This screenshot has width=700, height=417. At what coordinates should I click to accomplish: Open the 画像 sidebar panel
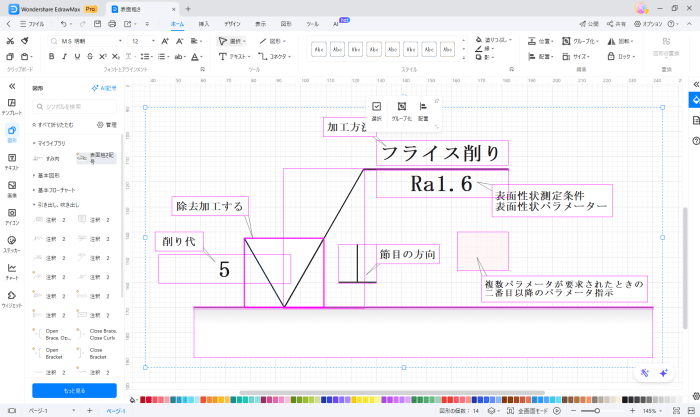coord(12,189)
